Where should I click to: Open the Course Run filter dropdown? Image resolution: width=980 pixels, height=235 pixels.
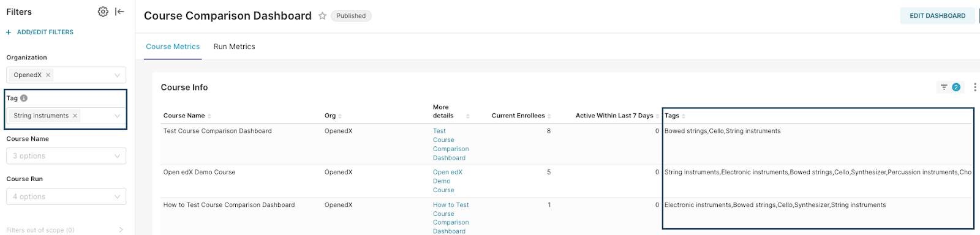pos(66,196)
